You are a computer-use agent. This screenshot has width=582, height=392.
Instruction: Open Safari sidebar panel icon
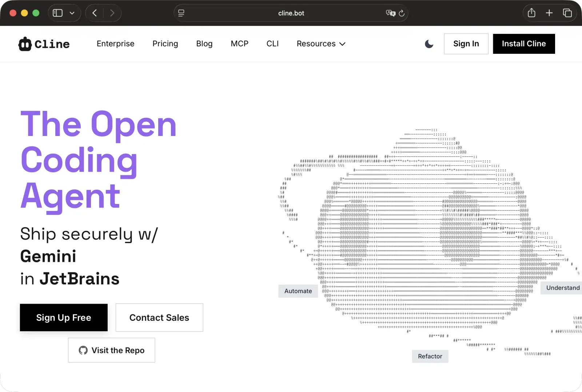[58, 13]
